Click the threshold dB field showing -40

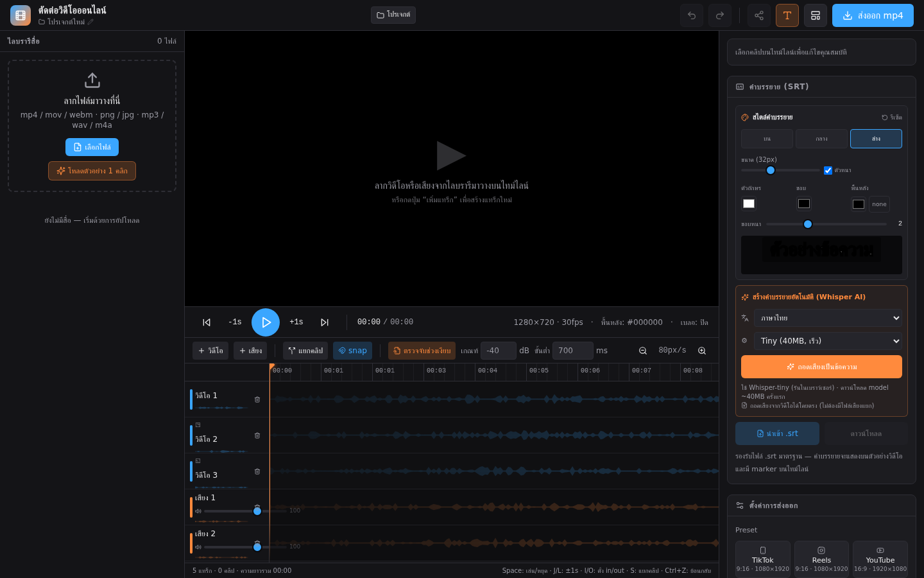tap(499, 351)
